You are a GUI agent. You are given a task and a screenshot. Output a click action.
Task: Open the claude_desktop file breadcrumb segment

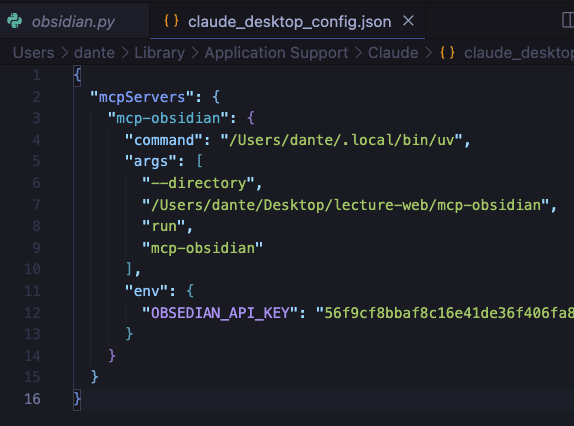519,53
